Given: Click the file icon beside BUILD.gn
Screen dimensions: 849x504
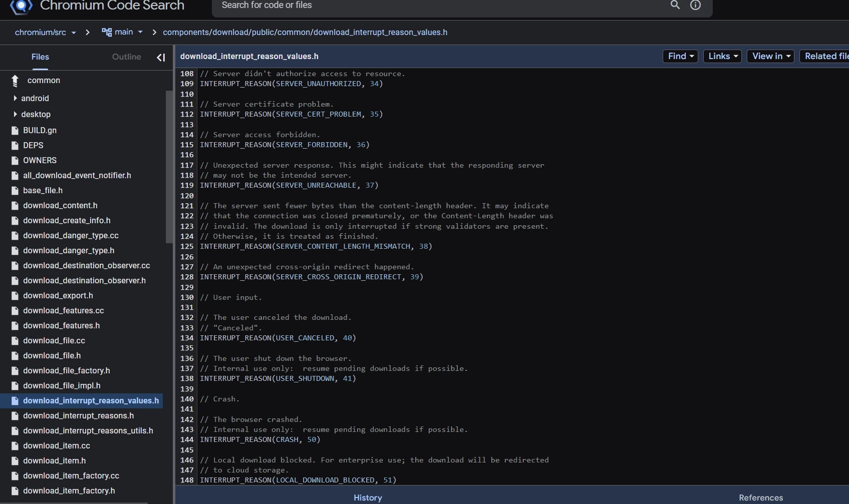Looking at the screenshot, I should [15, 131].
